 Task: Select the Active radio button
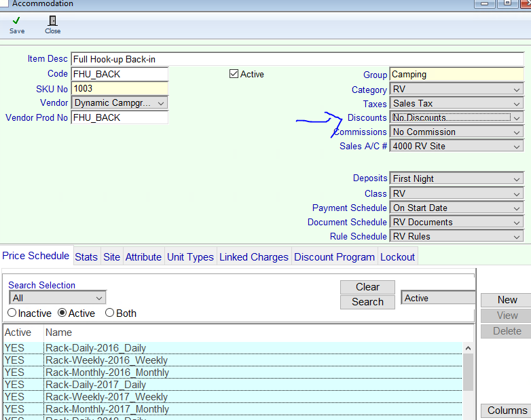click(x=62, y=313)
